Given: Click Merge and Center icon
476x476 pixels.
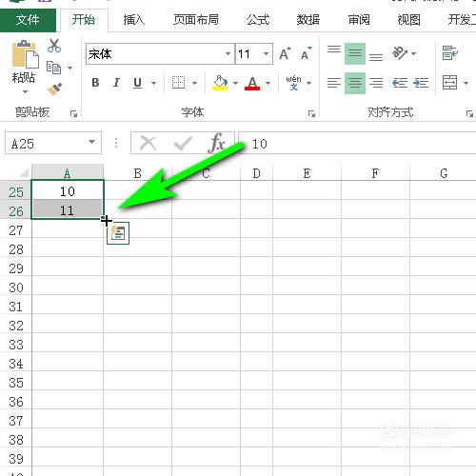Looking at the screenshot, I should click(450, 83).
